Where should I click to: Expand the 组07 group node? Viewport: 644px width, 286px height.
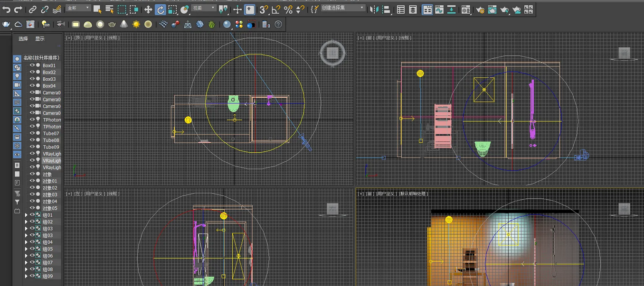click(x=26, y=262)
